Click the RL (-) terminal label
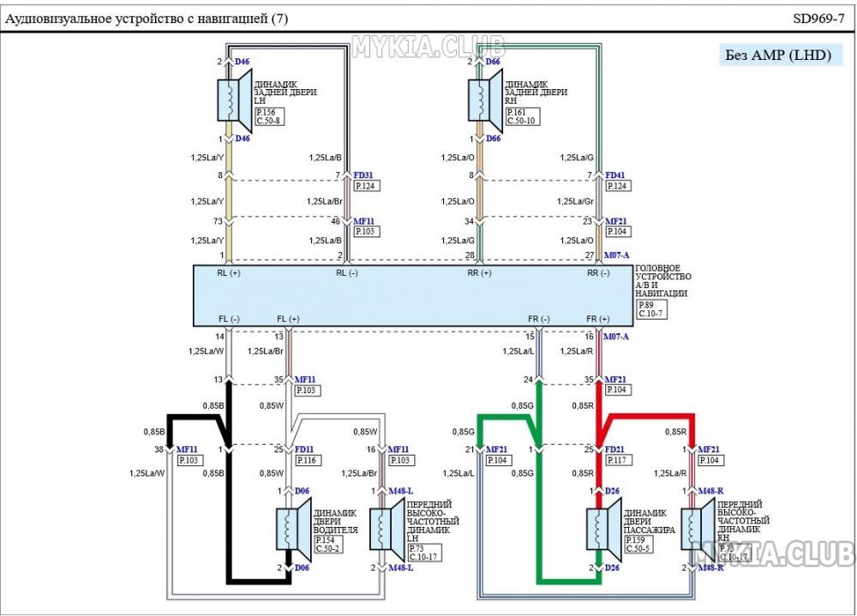The height and width of the screenshot is (616, 857). point(347,272)
